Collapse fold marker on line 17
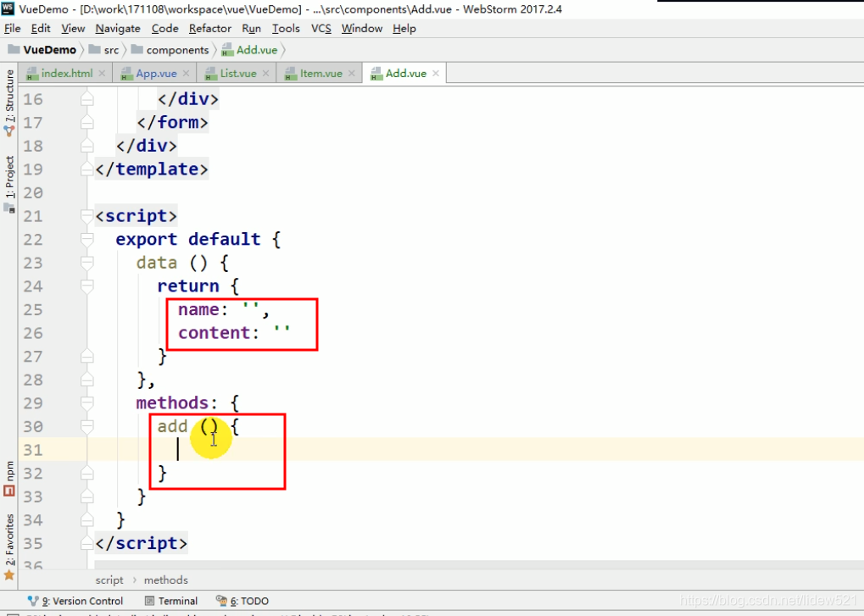This screenshot has height=616, width=864. [87, 122]
